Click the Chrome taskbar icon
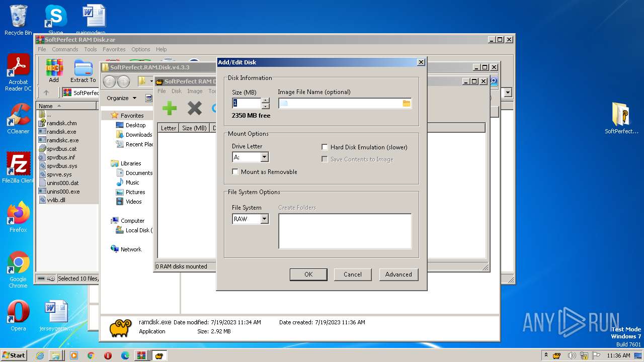 (x=91, y=355)
